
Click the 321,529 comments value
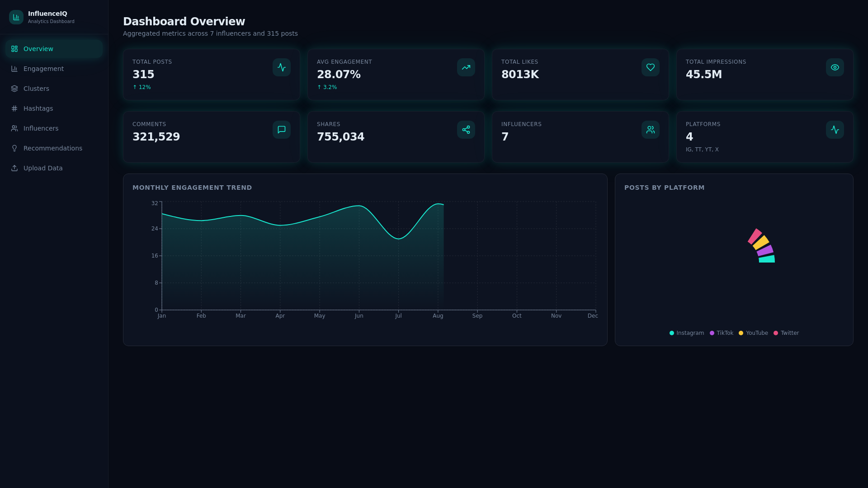coord(156,137)
